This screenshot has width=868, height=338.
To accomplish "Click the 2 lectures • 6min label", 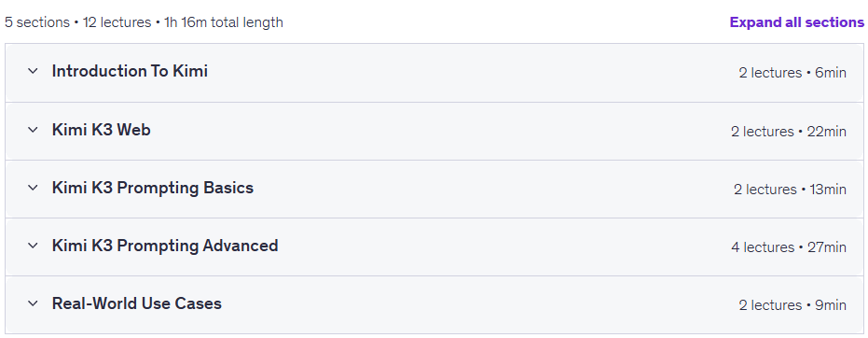I will pos(792,73).
